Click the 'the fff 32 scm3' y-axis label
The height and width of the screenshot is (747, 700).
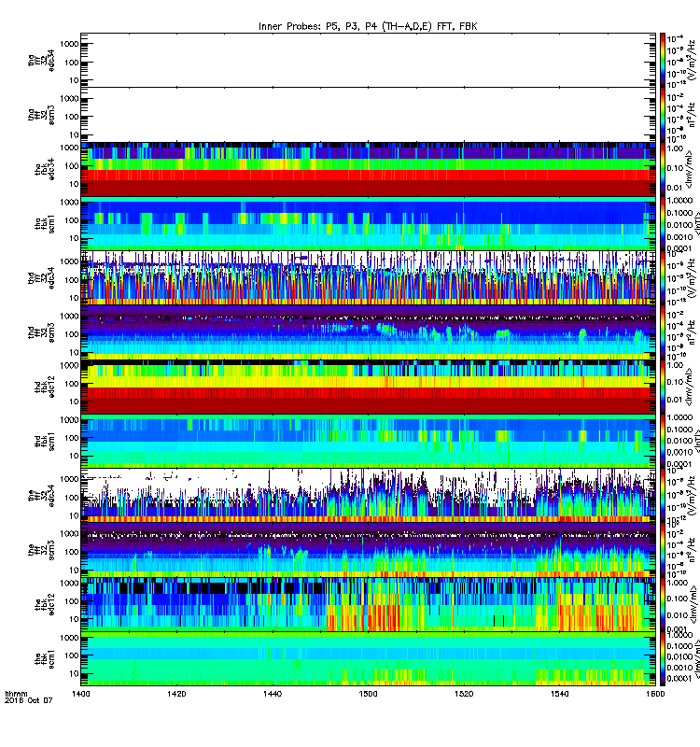click(x=41, y=550)
